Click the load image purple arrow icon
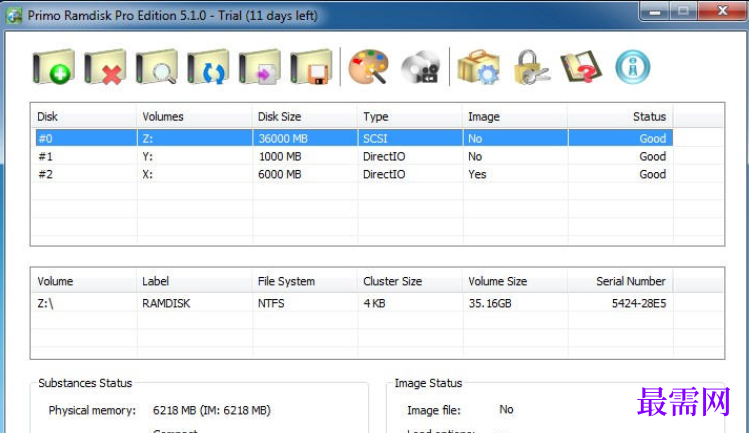Image resolution: width=749 pixels, height=433 pixels. click(x=260, y=67)
